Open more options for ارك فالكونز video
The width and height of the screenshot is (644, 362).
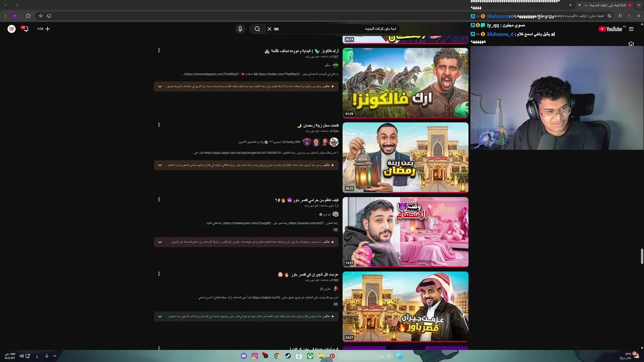pyautogui.click(x=159, y=50)
